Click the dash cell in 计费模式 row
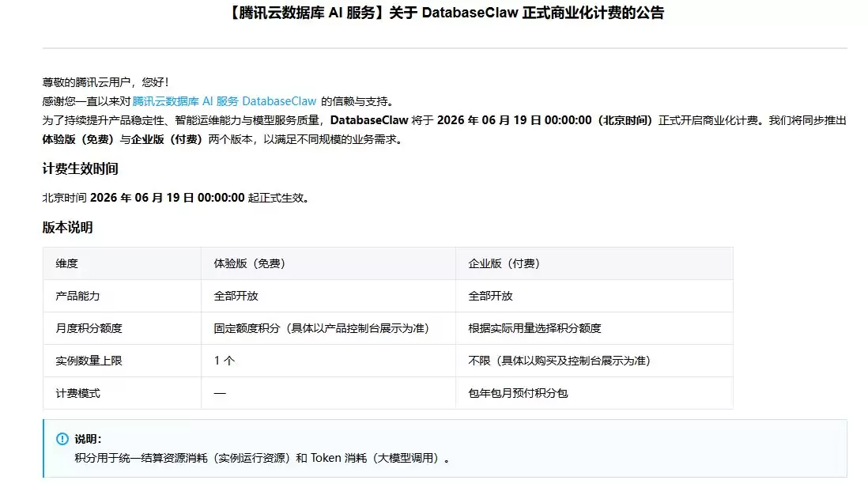868x484 pixels. [x=328, y=394]
